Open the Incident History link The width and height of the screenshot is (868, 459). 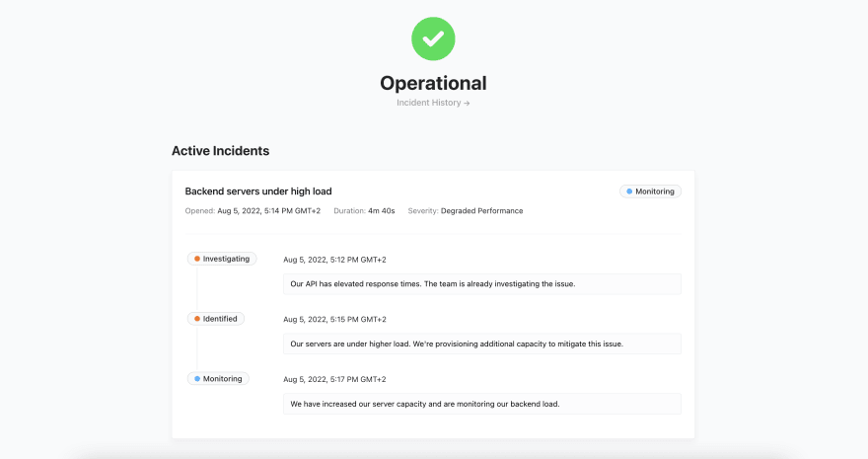(x=433, y=103)
